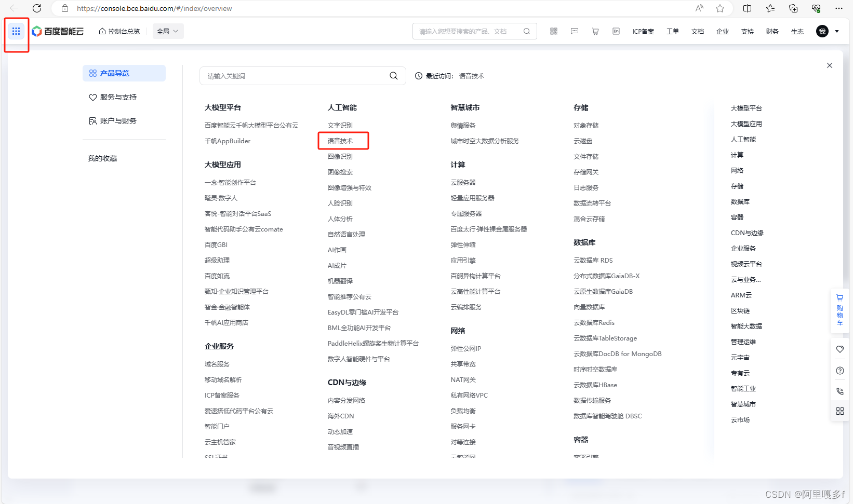Open 内容分发网络 under CDN与边缘
The width and height of the screenshot is (853, 504).
346,400
